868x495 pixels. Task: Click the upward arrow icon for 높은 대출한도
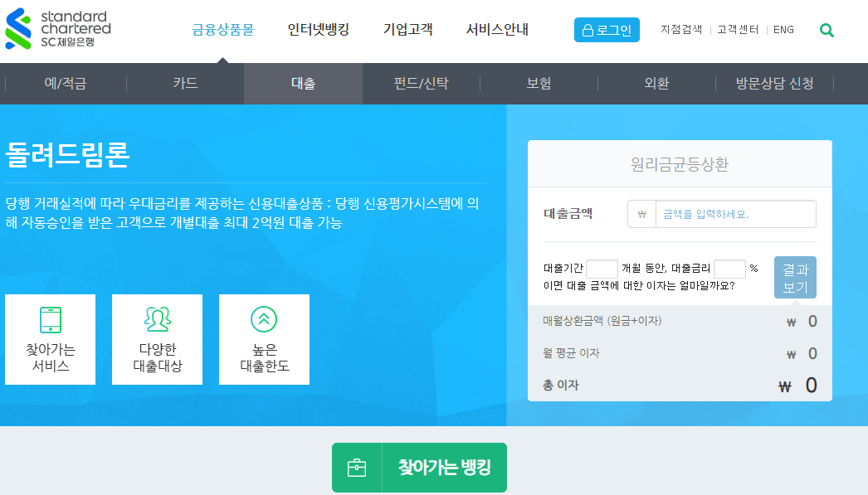264,319
